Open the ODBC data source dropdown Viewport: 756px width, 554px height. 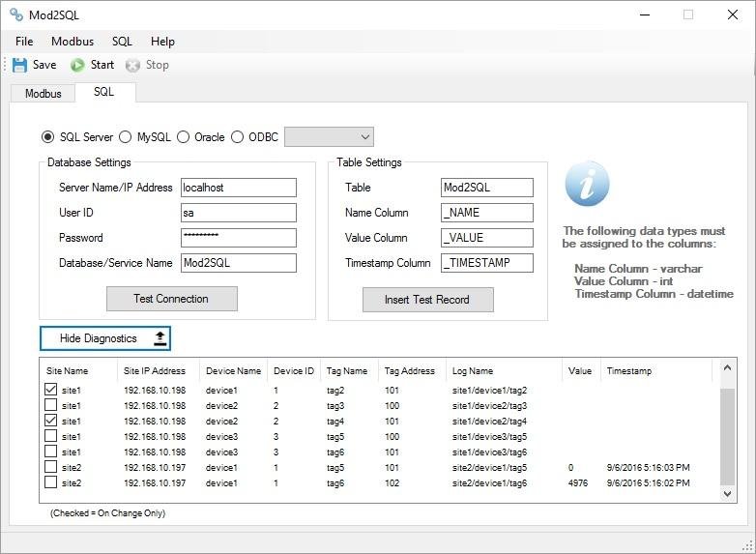(363, 137)
